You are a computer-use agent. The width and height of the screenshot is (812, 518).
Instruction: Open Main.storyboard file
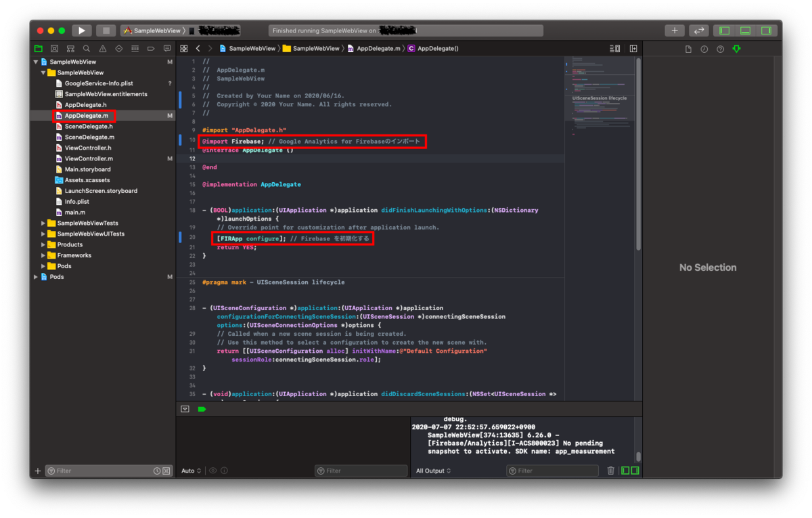(x=104, y=169)
